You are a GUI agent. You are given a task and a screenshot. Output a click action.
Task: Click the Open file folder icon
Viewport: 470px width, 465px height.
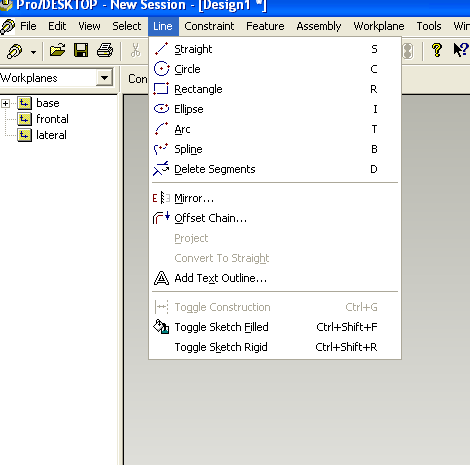pos(57,51)
